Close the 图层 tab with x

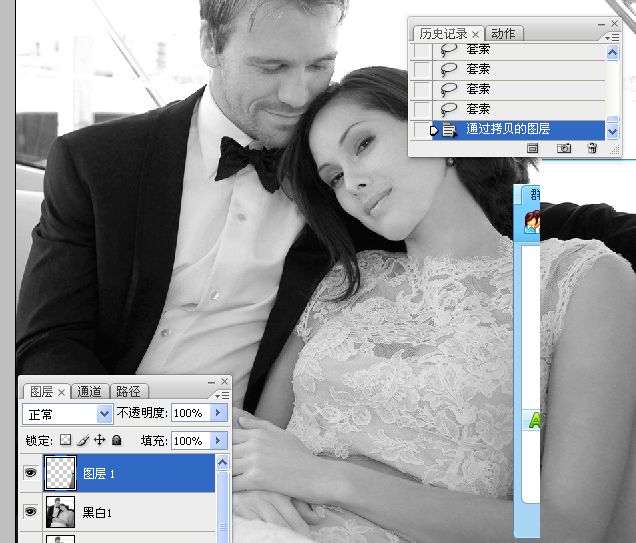tap(62, 392)
